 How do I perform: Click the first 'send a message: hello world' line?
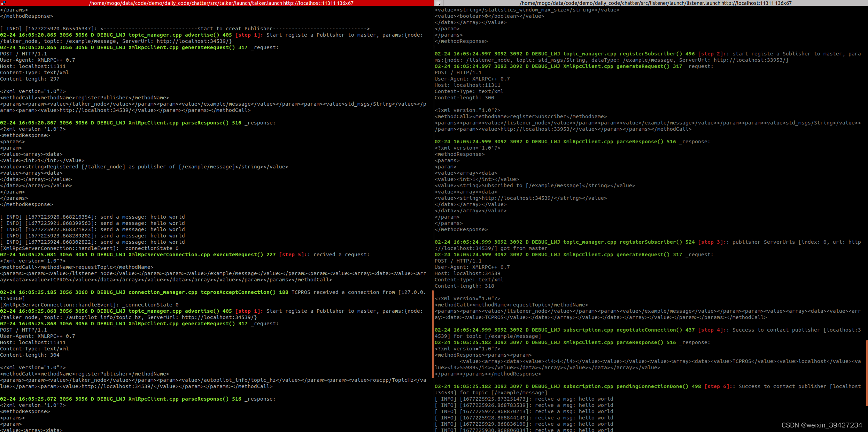click(93, 217)
